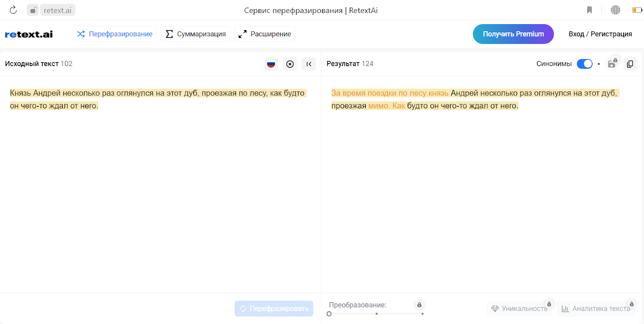
Task: Click 'Исходный текст' heading
Action: (x=32, y=64)
